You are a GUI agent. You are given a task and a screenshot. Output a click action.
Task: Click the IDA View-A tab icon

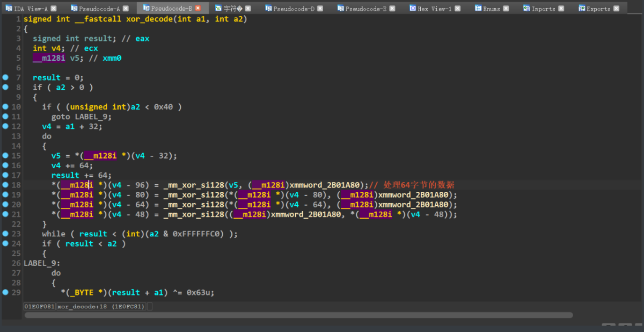(x=9, y=9)
